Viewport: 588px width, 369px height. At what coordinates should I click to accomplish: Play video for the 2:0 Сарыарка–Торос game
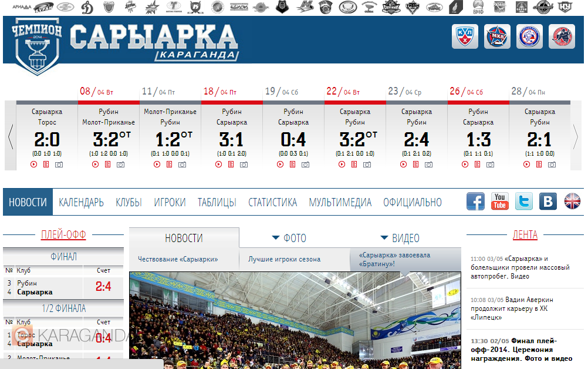coord(34,165)
